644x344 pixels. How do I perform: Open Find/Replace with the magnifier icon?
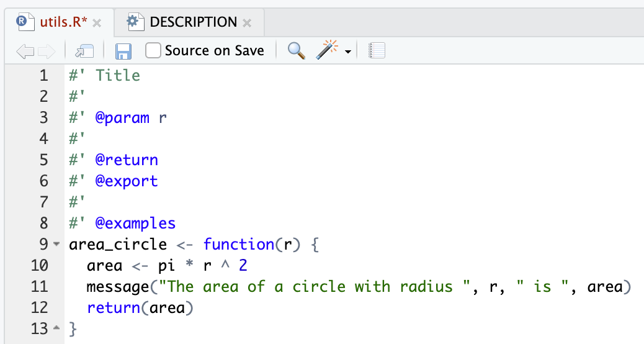297,51
